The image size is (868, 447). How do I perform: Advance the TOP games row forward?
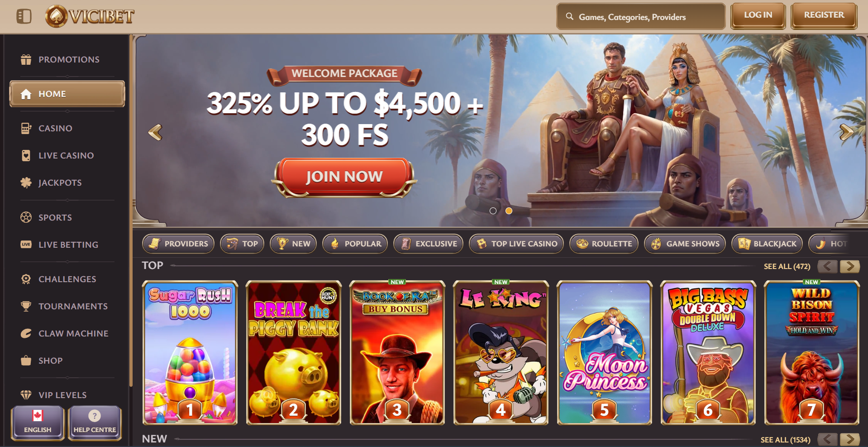[x=850, y=266]
